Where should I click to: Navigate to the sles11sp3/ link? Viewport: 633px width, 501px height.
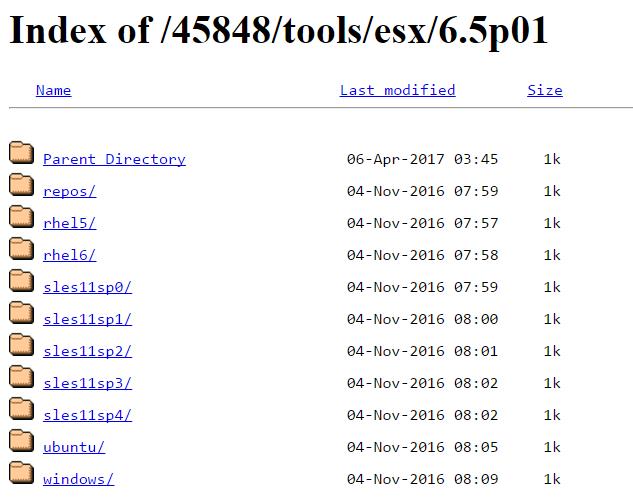pyautogui.click(x=87, y=383)
